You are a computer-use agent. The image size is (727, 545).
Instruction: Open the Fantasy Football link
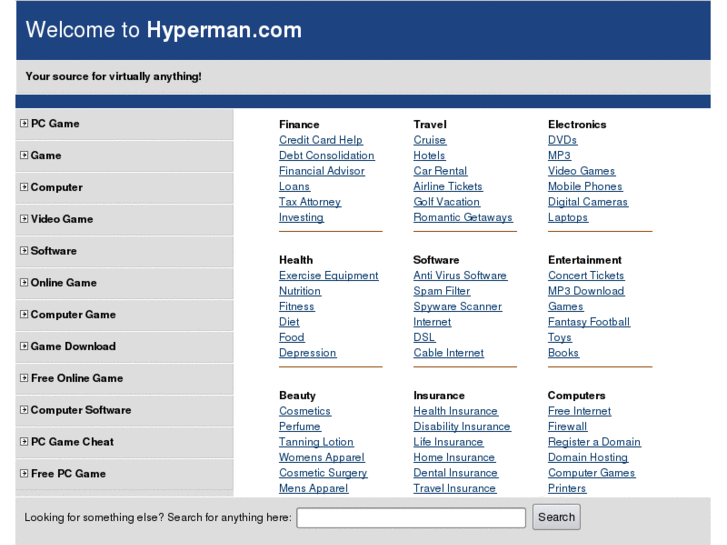pyautogui.click(x=589, y=322)
